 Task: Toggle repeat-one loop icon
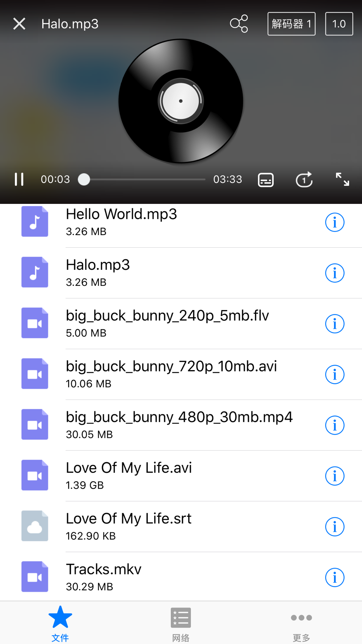304,179
